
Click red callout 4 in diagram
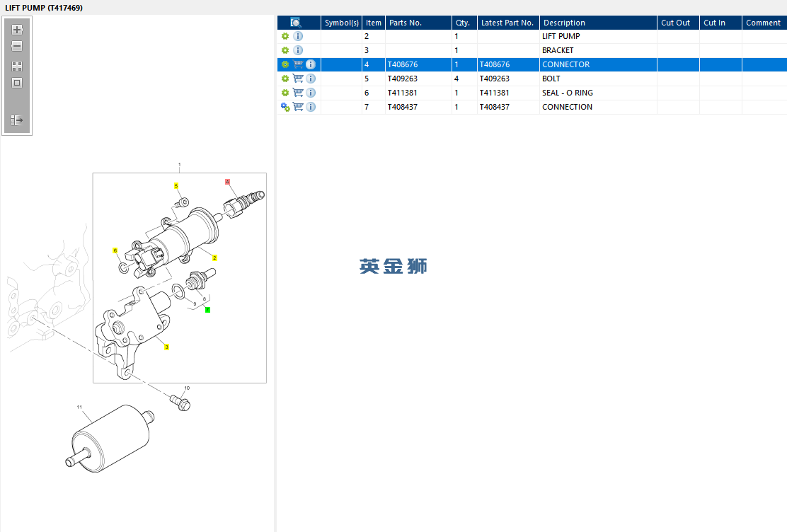227,182
